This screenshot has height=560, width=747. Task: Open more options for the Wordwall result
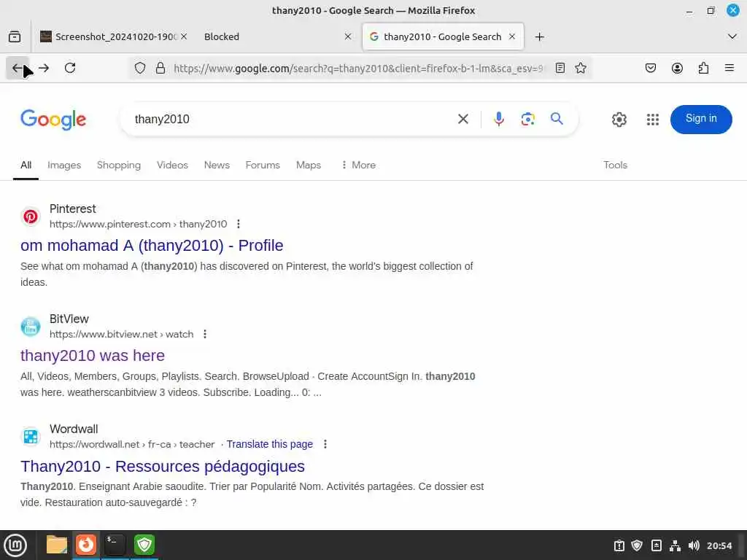pos(325,444)
